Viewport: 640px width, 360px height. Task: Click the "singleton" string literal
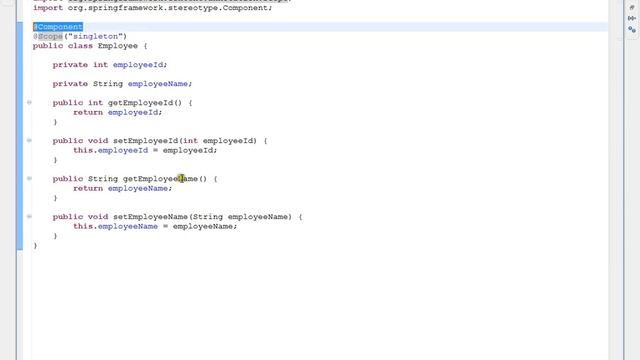(96, 36)
